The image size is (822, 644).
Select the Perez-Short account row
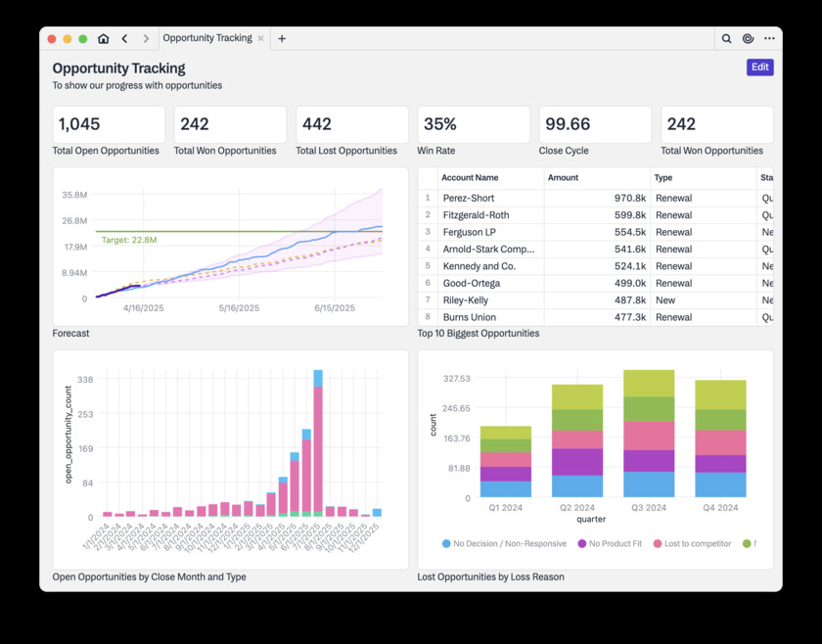(469, 198)
